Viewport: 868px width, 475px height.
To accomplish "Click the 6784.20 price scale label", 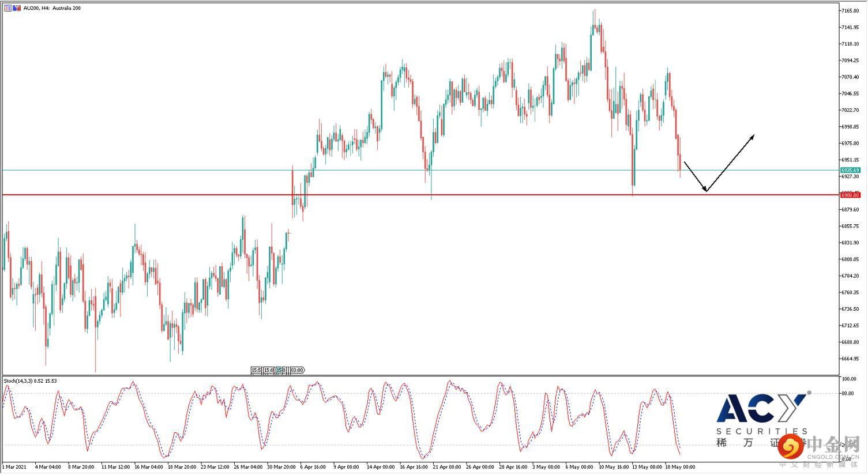I will (850, 276).
